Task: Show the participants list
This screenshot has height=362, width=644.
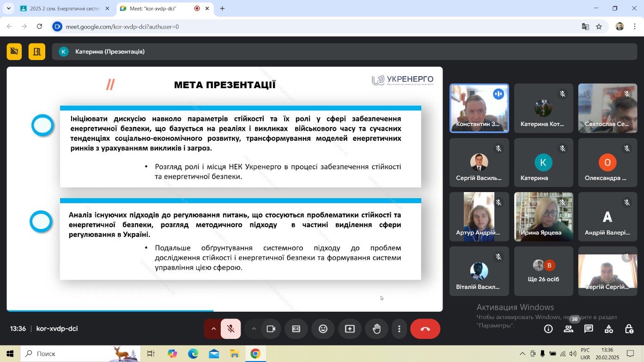Action: click(569, 329)
